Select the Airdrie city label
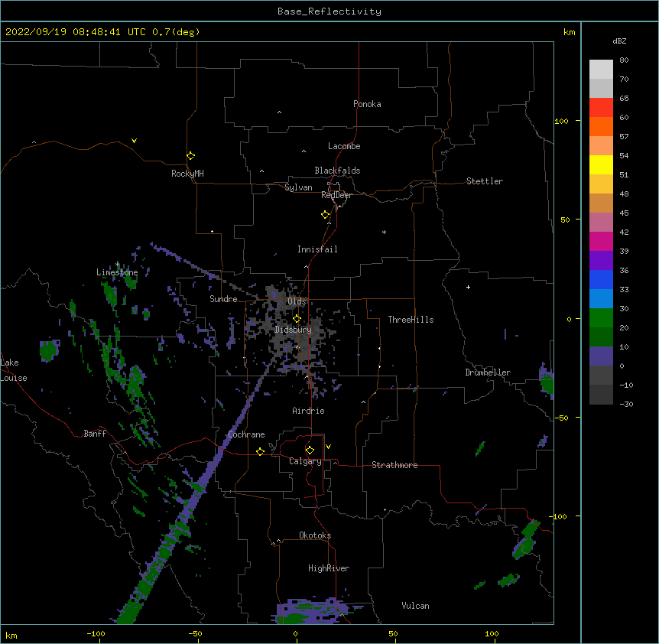Image resolution: width=659 pixels, height=644 pixels. (x=309, y=411)
